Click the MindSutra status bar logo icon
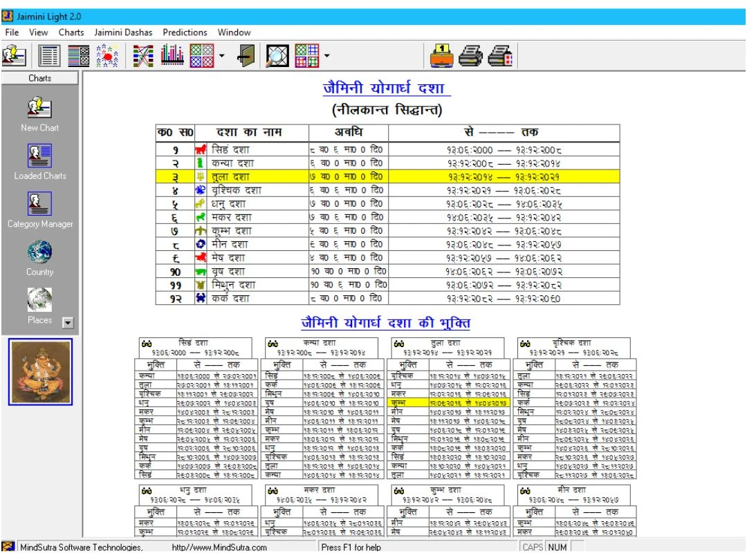Viewport: 747px width, 560px height. pyautogui.click(x=9, y=547)
